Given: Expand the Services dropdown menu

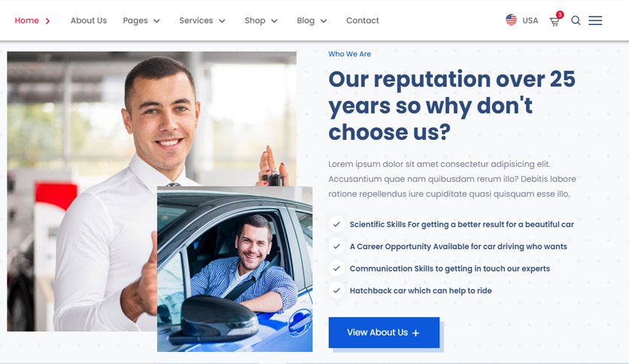Looking at the screenshot, I should (202, 20).
